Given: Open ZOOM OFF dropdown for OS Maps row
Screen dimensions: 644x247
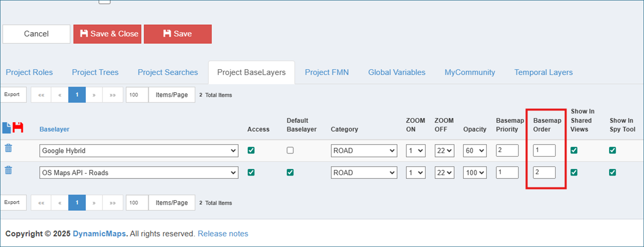Looking at the screenshot, I should click(444, 173).
